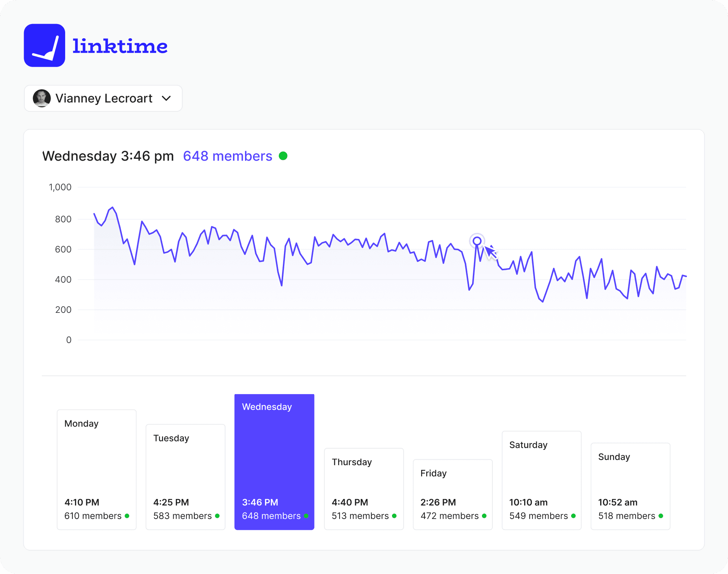The image size is (728, 574).
Task: Select the Tuesday card
Action: tap(185, 477)
